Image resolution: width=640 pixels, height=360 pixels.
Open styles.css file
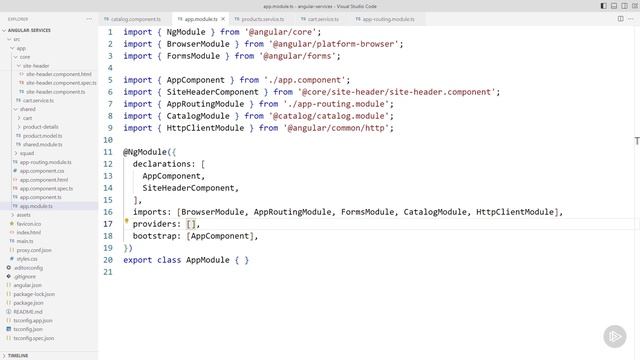[x=27, y=259]
